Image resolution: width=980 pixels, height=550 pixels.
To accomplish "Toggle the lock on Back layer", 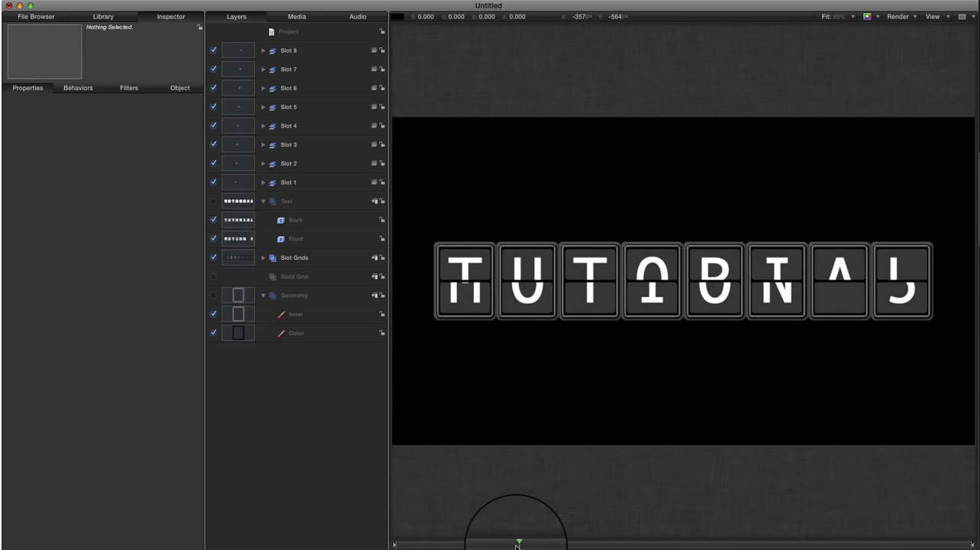I will pyautogui.click(x=382, y=220).
